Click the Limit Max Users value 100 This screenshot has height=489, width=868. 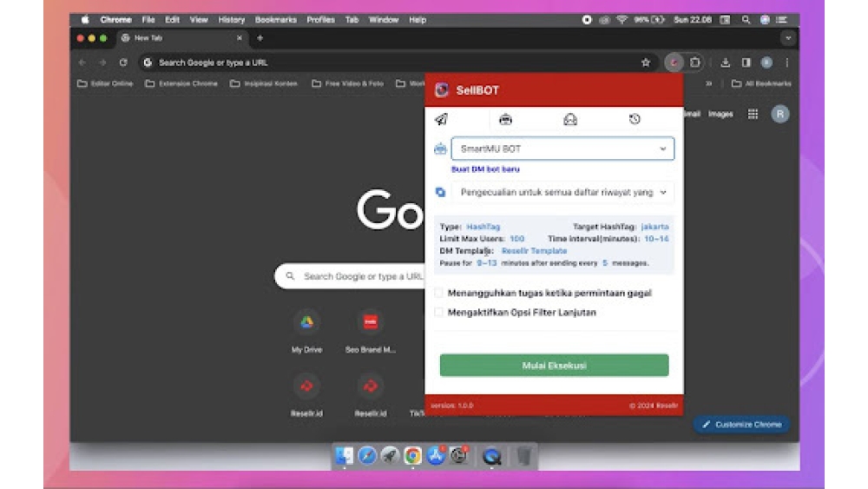click(516, 239)
